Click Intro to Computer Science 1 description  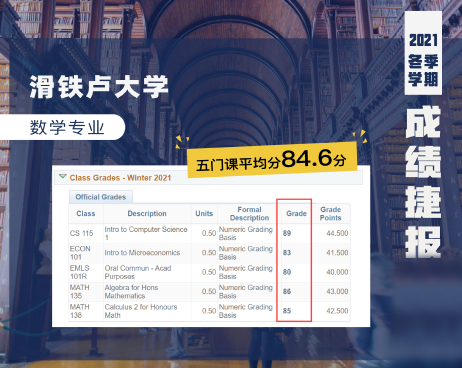tap(146, 233)
